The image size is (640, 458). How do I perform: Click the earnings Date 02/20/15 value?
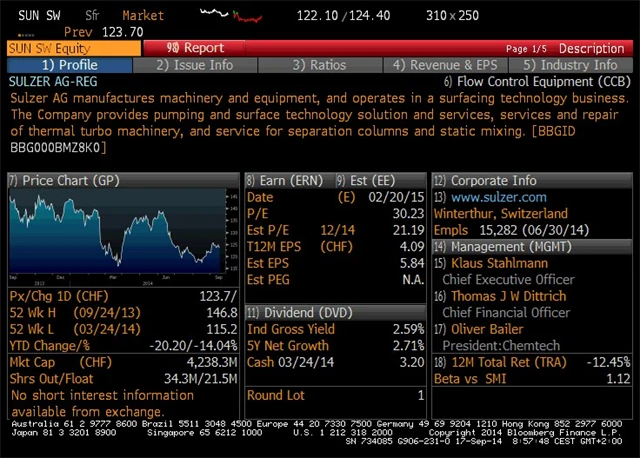point(396,197)
